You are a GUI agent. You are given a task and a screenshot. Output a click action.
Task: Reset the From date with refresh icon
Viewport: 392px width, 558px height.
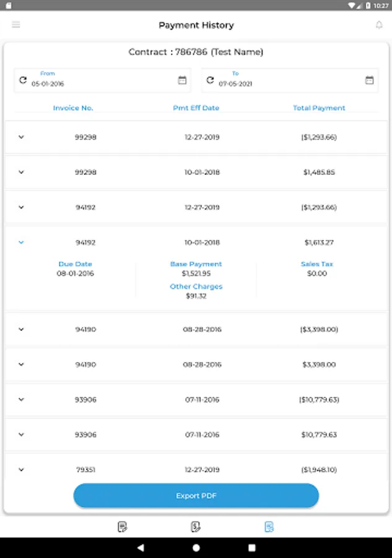click(x=24, y=80)
